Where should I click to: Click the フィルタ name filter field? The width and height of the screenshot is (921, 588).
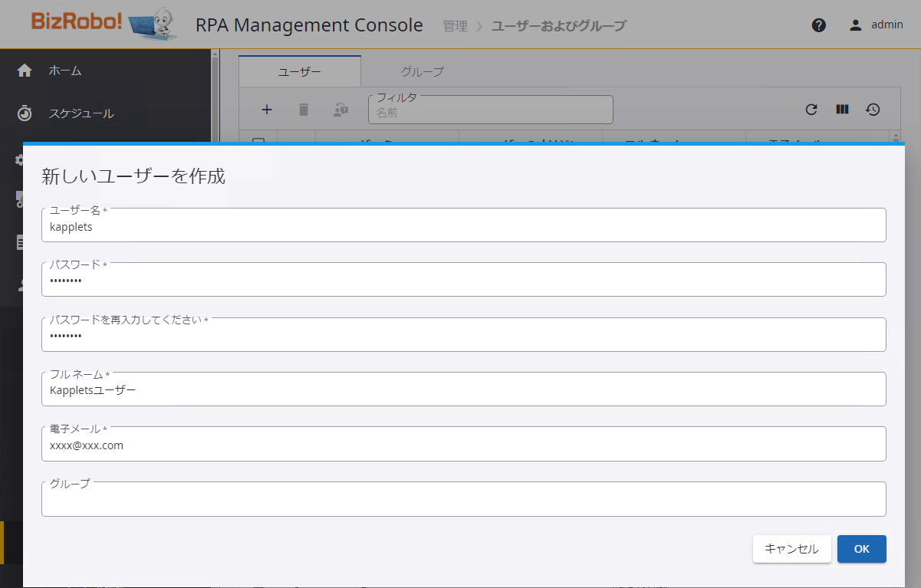pos(491,110)
